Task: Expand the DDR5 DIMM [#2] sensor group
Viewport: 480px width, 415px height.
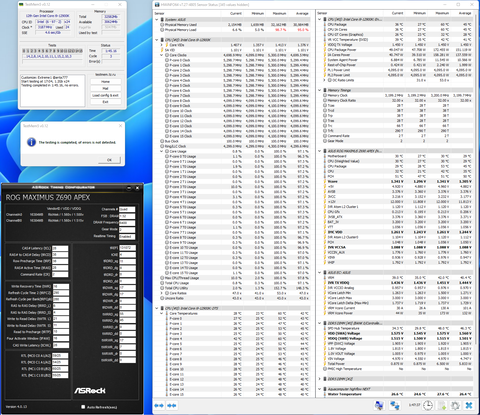Action: [320, 379]
